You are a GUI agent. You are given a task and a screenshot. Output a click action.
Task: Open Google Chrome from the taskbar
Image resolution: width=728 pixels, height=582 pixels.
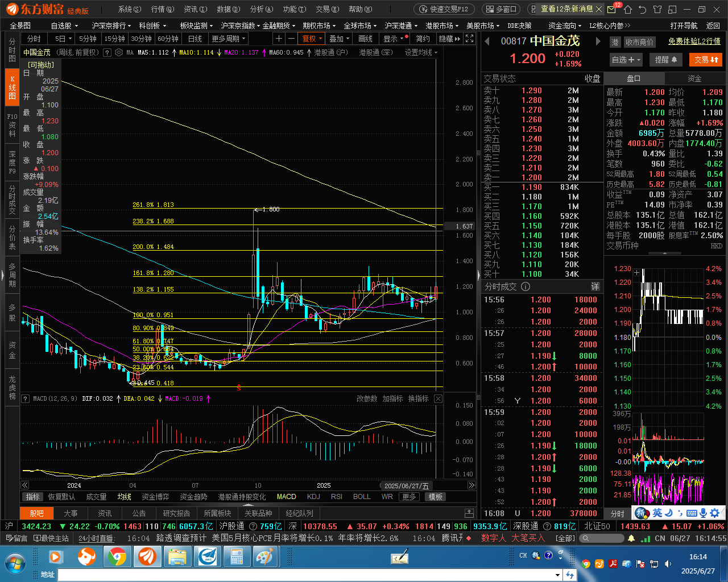(117, 557)
